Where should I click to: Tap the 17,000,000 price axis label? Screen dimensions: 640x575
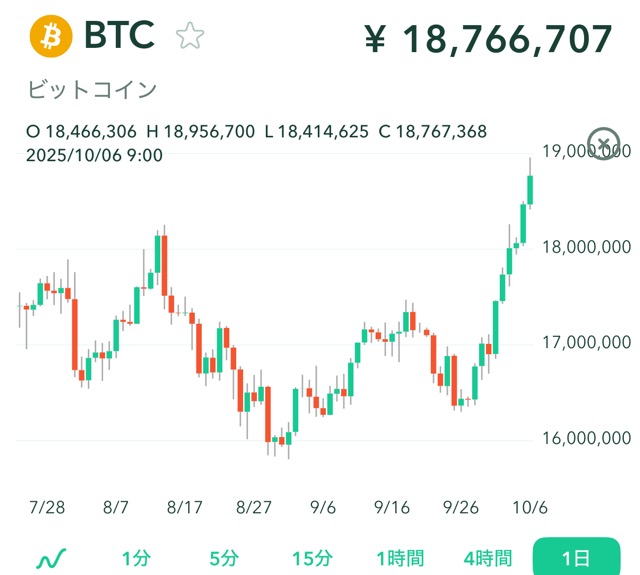tap(586, 343)
